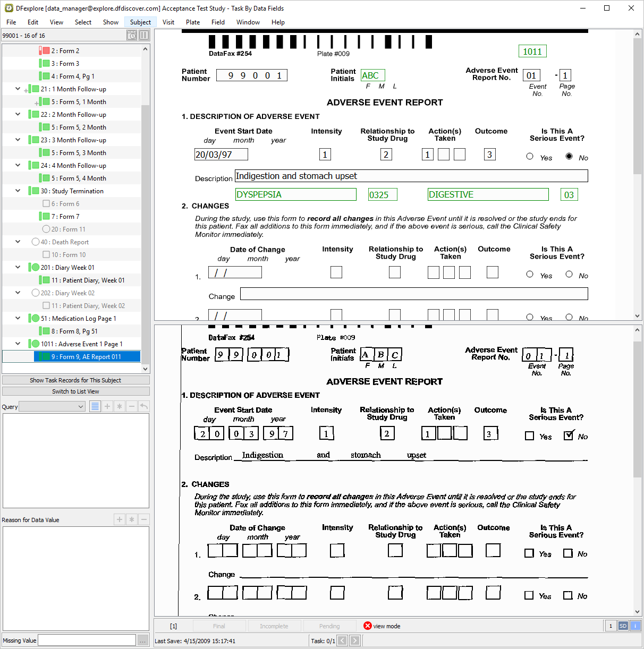Collapse the 30 : Study Termination tree node

pyautogui.click(x=18, y=191)
